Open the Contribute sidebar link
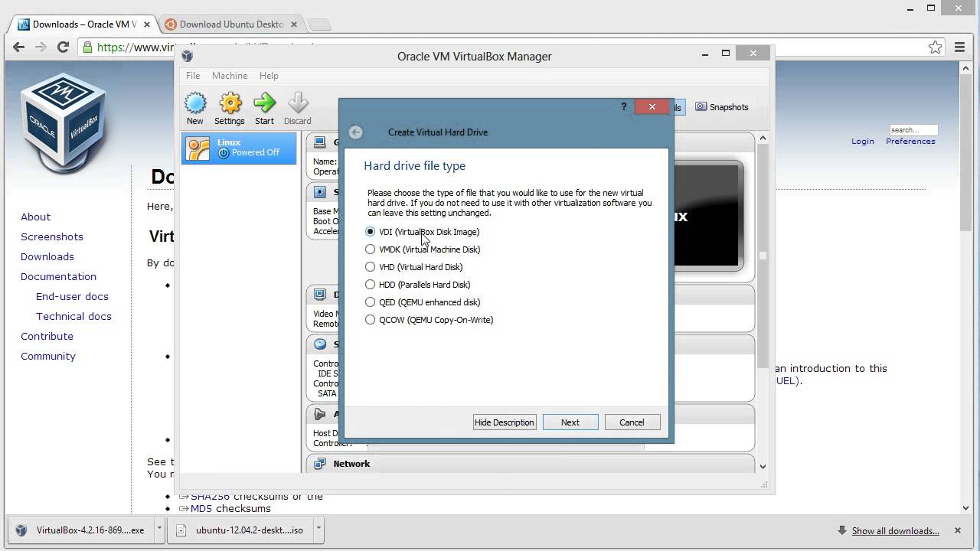 click(47, 336)
